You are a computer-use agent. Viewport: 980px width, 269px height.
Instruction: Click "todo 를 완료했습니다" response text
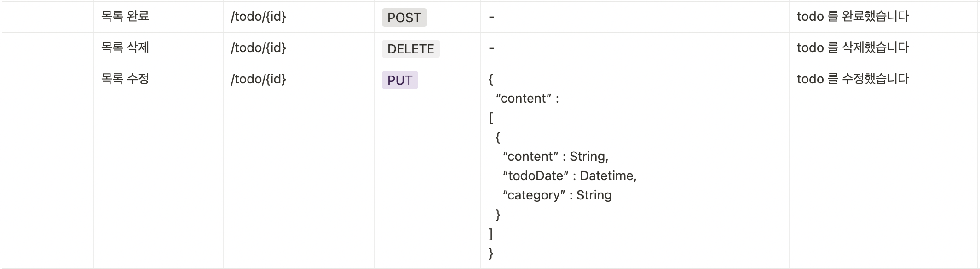pyautogui.click(x=853, y=17)
